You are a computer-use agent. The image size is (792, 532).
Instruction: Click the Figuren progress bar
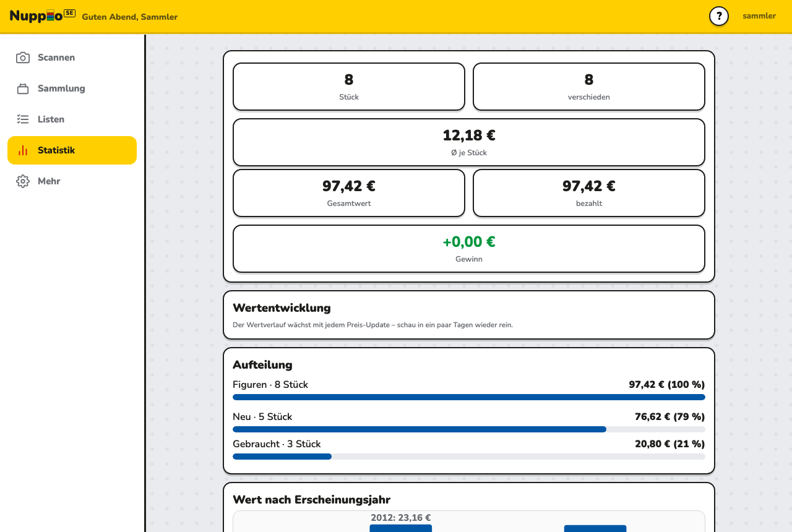pos(469,397)
